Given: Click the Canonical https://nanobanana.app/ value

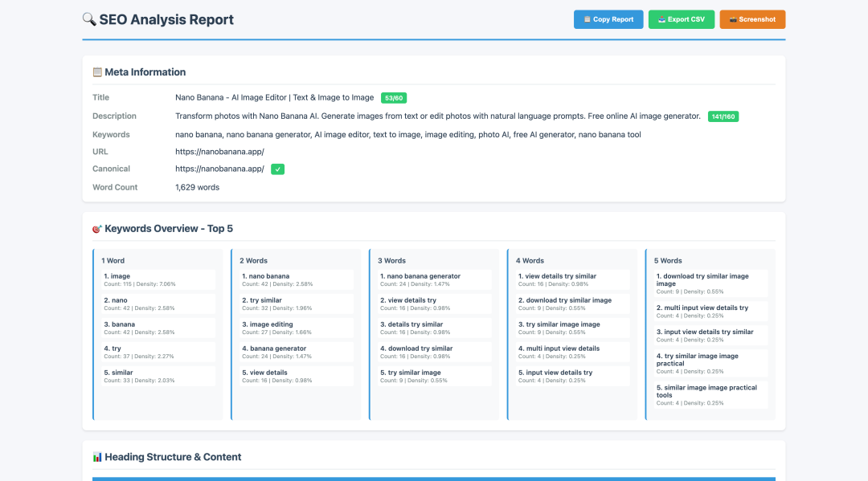Looking at the screenshot, I should (x=219, y=169).
